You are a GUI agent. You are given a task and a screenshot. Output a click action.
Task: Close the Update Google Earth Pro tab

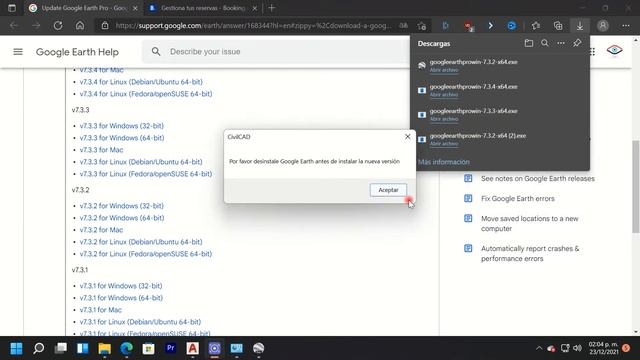(135, 8)
